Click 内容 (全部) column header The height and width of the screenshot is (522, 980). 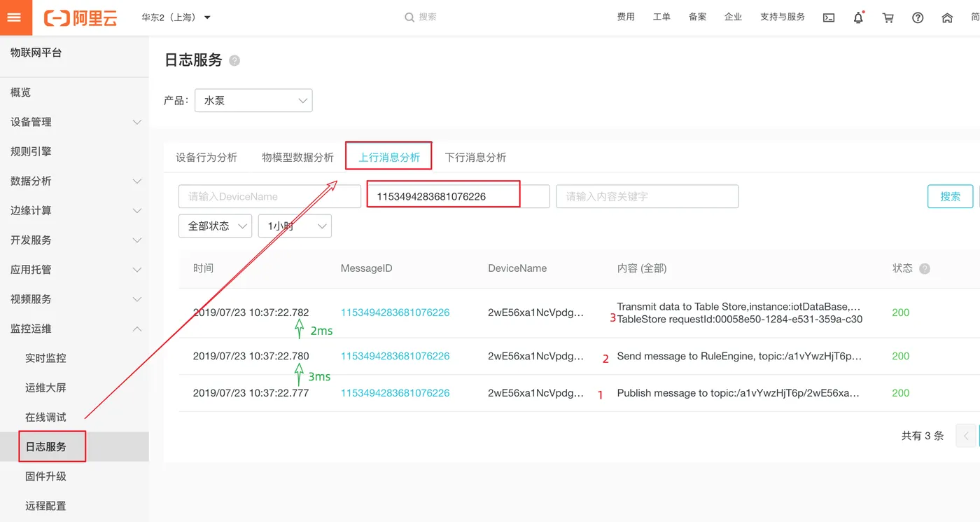641,268
